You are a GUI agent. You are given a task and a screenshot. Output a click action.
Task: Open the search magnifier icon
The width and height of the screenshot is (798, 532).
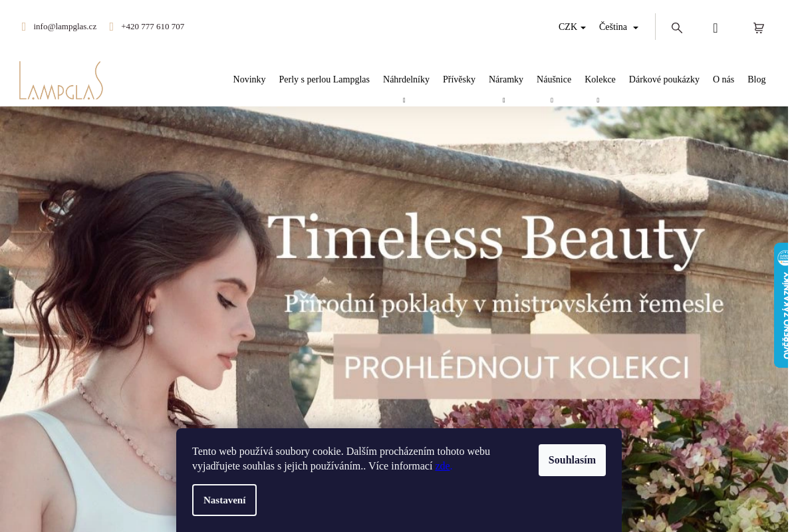tap(677, 28)
